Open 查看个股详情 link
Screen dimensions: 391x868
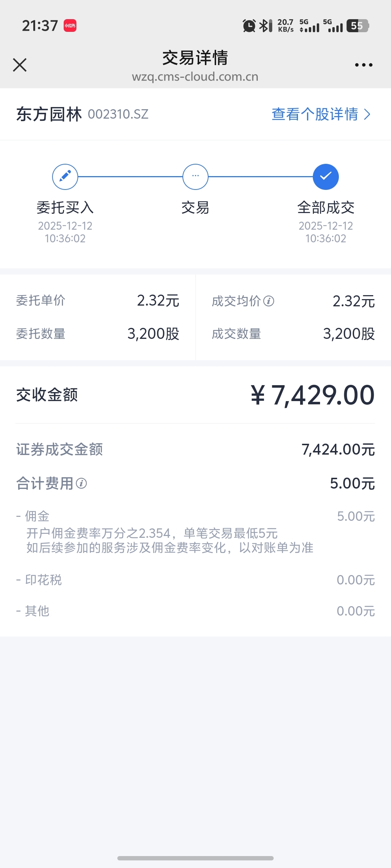coord(315,114)
